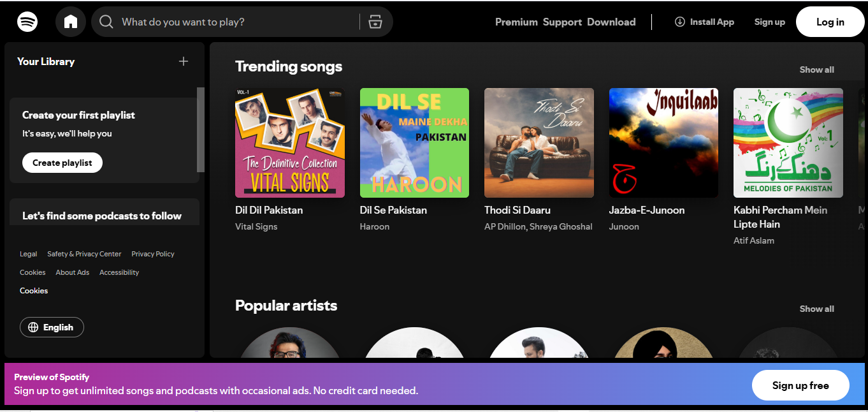Open Dil Se Haroon album cover

click(414, 143)
